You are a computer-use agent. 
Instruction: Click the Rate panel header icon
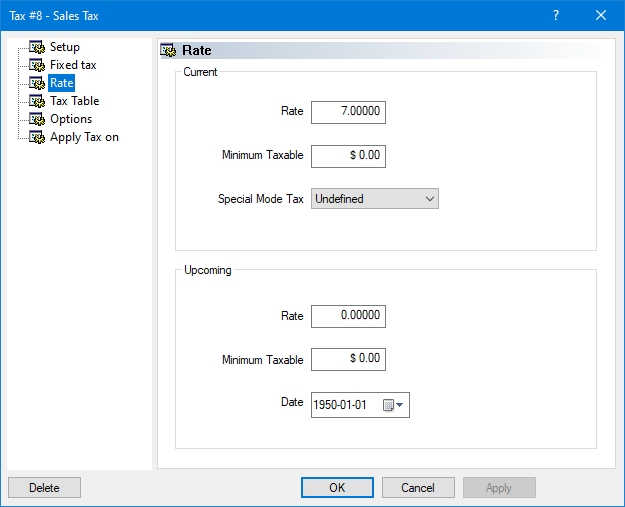click(x=170, y=50)
